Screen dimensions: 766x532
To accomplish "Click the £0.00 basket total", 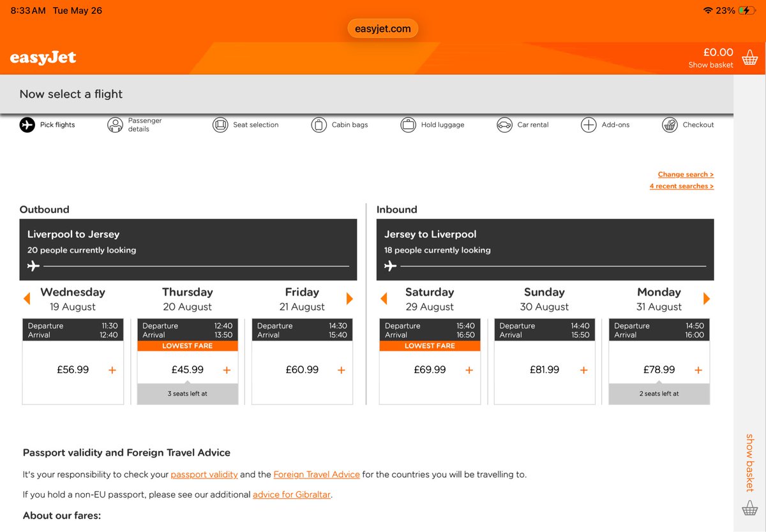I will tap(718, 52).
